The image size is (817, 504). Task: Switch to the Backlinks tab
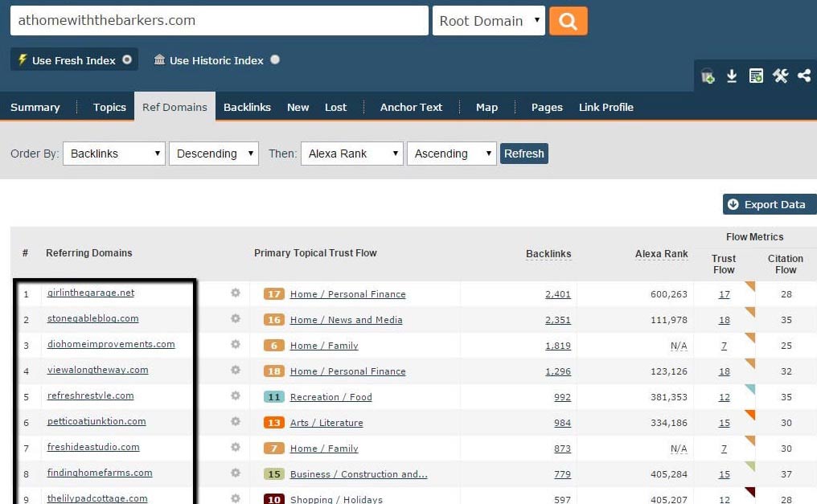tap(247, 107)
